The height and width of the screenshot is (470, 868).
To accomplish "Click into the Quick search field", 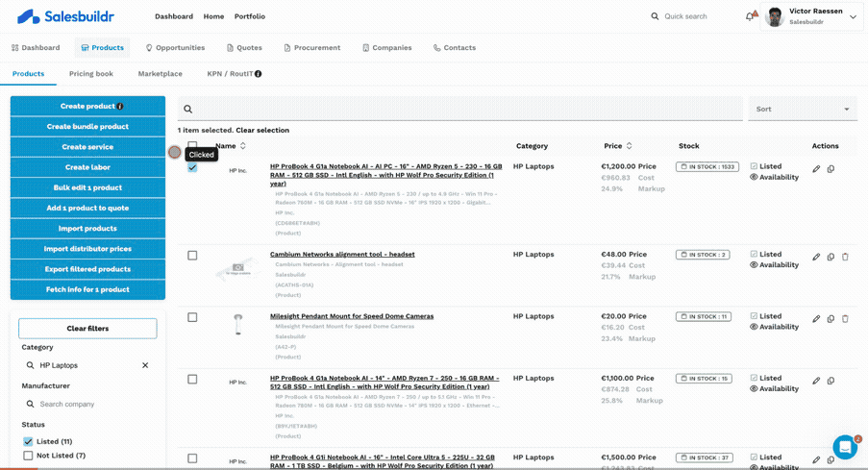I will [x=685, y=16].
